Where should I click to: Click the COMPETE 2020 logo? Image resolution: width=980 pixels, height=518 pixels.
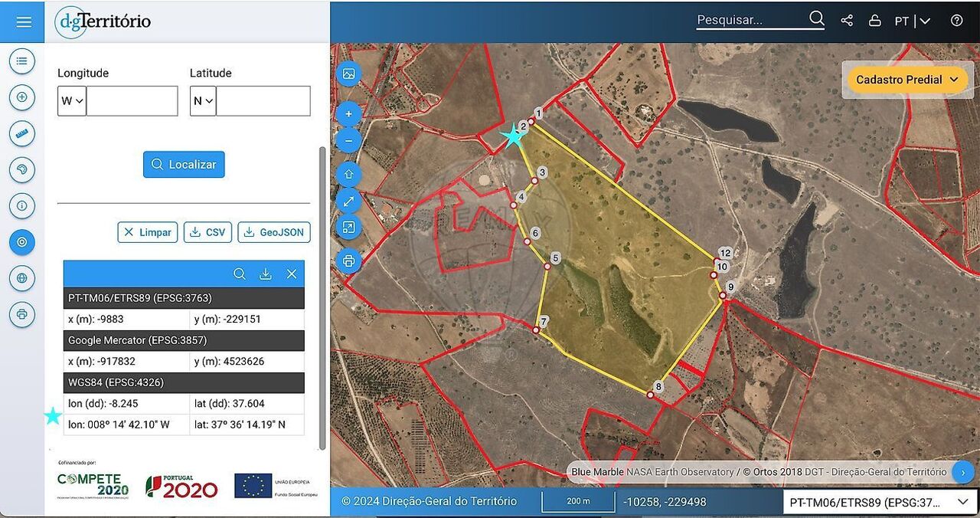point(93,485)
